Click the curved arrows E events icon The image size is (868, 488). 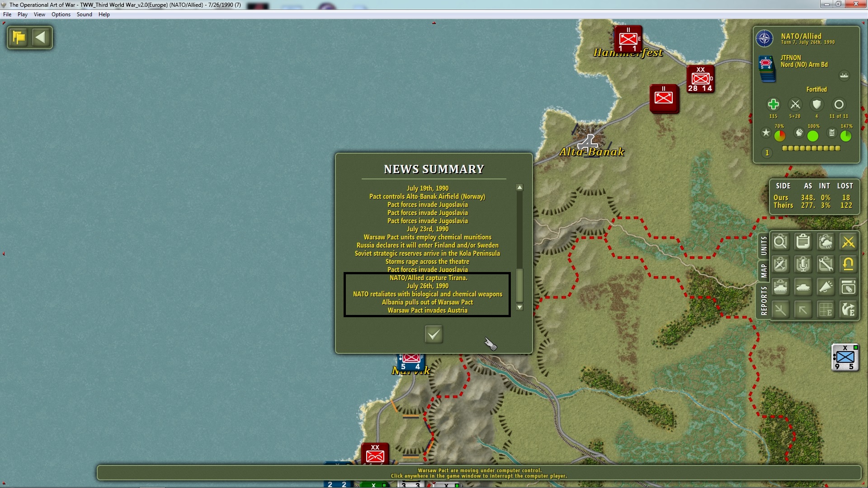click(848, 310)
